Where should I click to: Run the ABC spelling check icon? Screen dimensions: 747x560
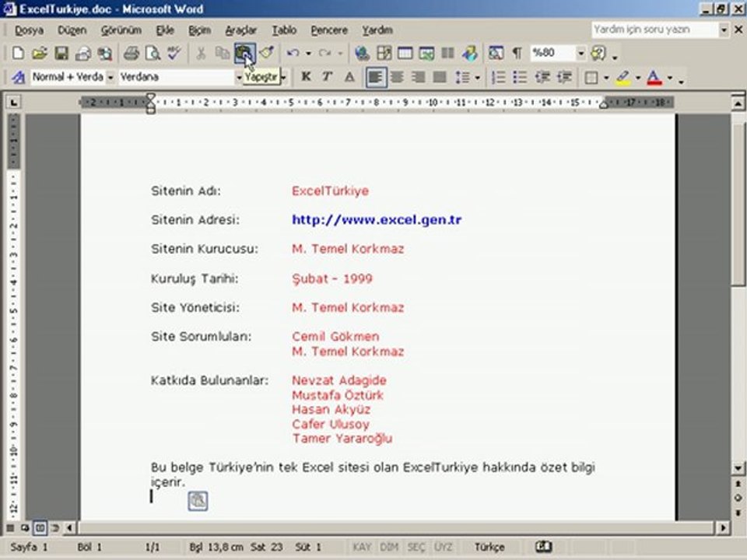[x=174, y=53]
